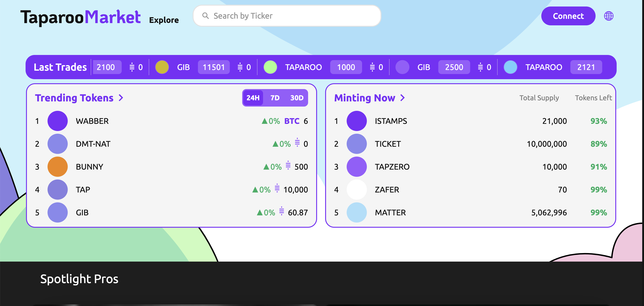Viewport: 644px width, 306px height.
Task: Open the TAPZERO minting row
Action: [x=470, y=167]
